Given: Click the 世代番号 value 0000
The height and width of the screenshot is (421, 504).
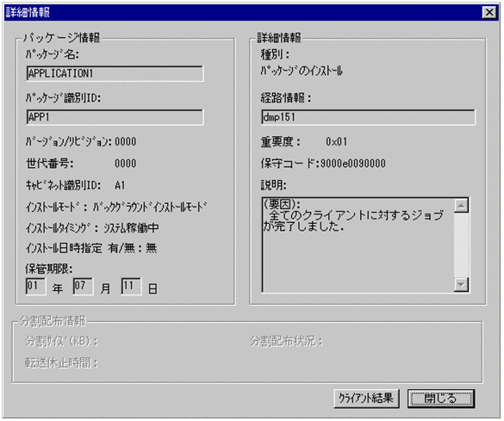Looking at the screenshot, I should [x=126, y=164].
